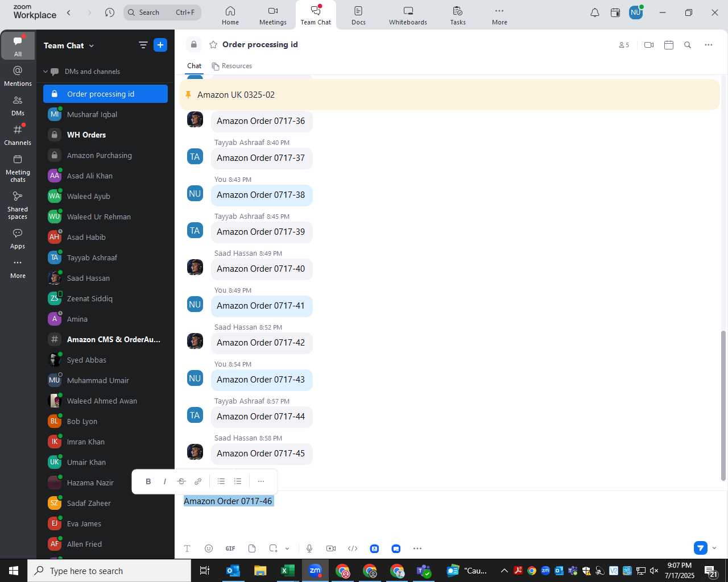Open the schedule calendar icon in the chat header
The width and height of the screenshot is (728, 582).
pos(669,45)
